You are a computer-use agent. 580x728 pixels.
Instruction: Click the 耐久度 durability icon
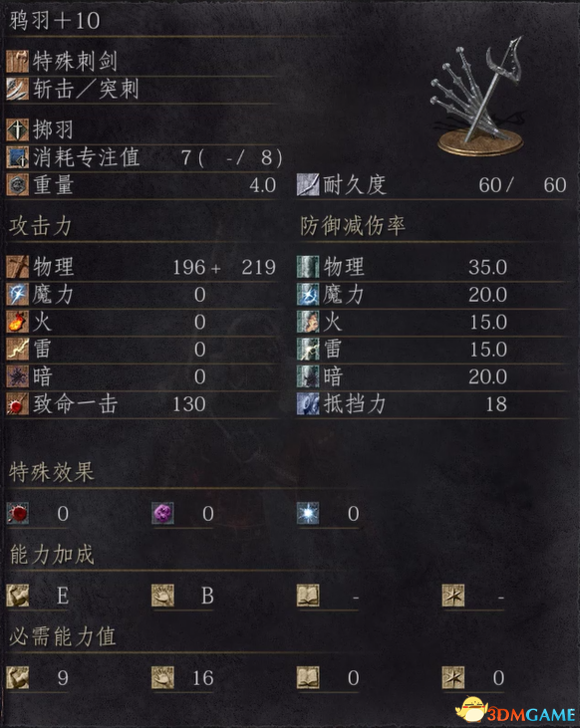point(308,184)
